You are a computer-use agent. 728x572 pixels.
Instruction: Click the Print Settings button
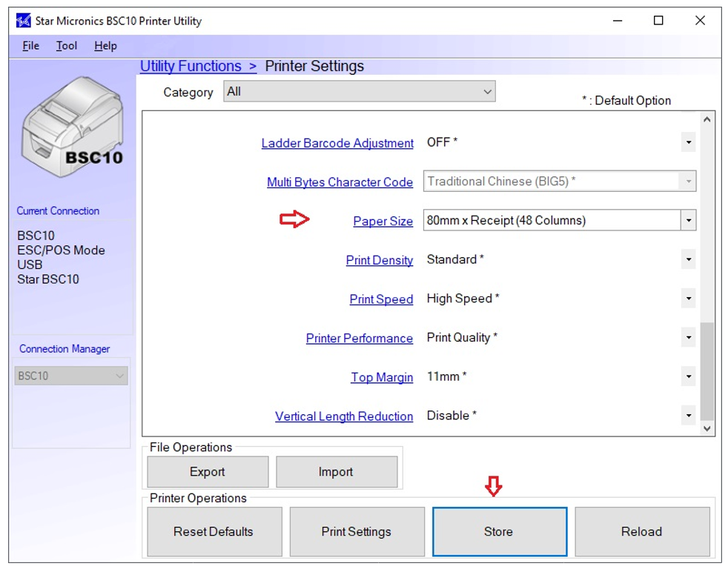tap(357, 532)
